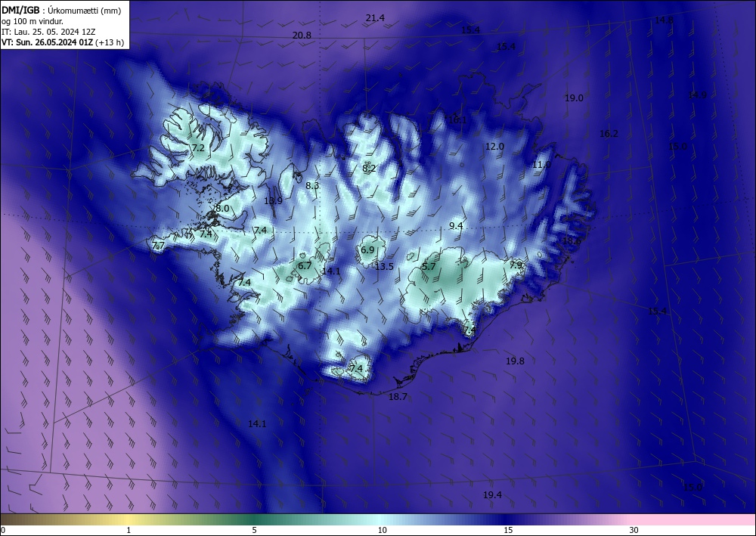Click the '1' tick on the color scale
The height and width of the screenshot is (536, 756).
[129, 530]
